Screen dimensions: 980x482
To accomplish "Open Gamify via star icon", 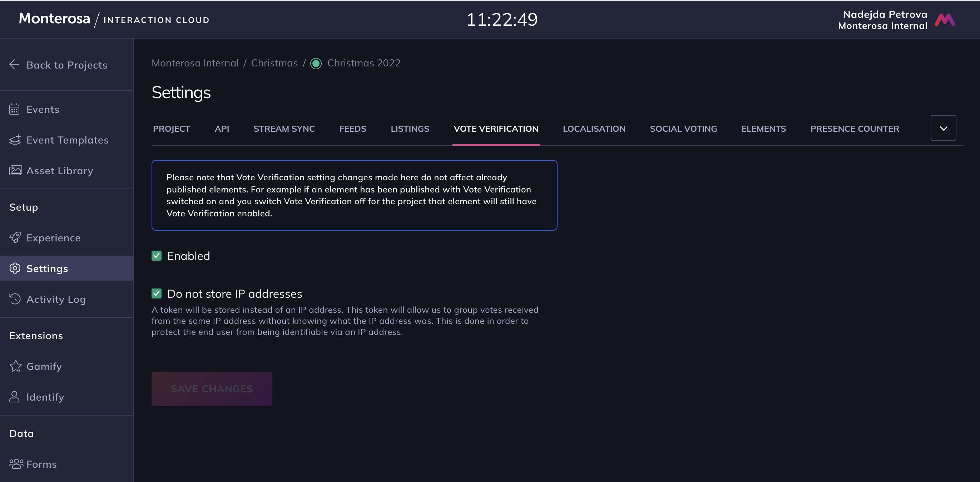I will click(x=15, y=366).
